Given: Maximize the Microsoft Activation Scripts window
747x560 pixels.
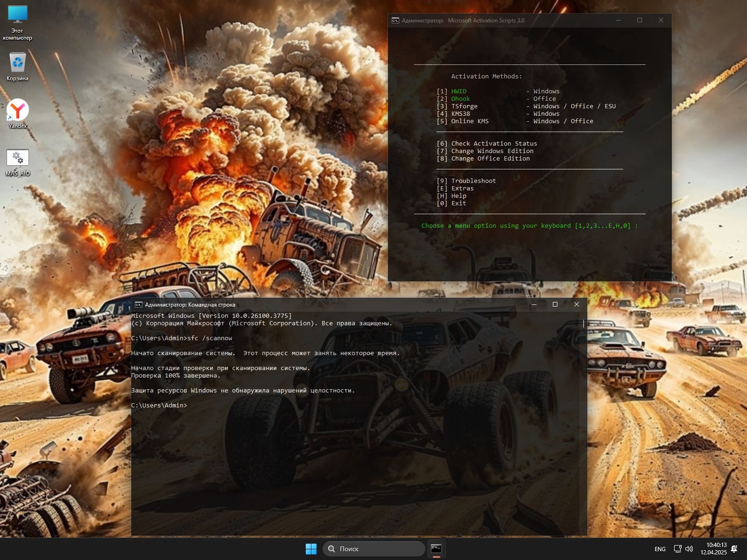Looking at the screenshot, I should 640,21.
